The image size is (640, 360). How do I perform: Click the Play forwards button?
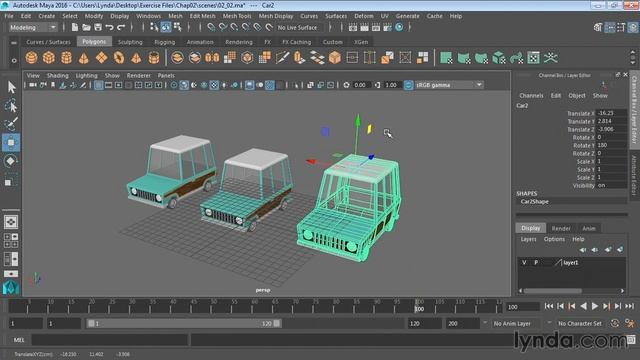[x=595, y=306]
